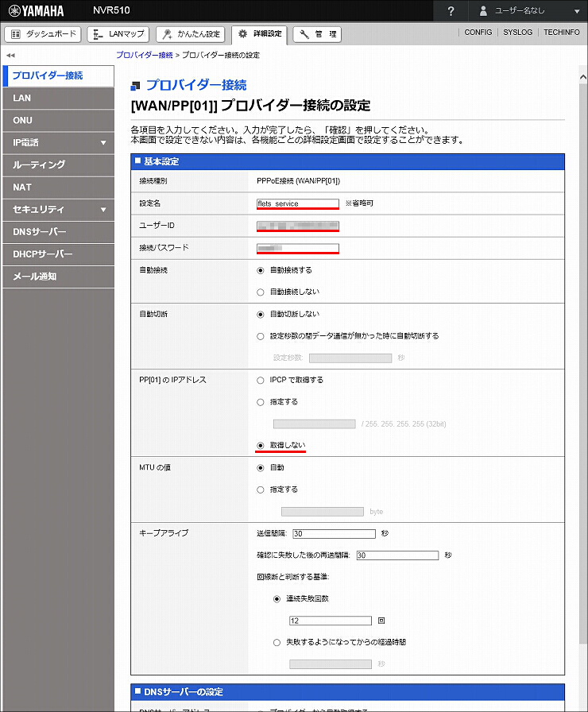This screenshot has height=712, width=588.
Task: Select 自動接続しない radio button
Action: click(260, 292)
